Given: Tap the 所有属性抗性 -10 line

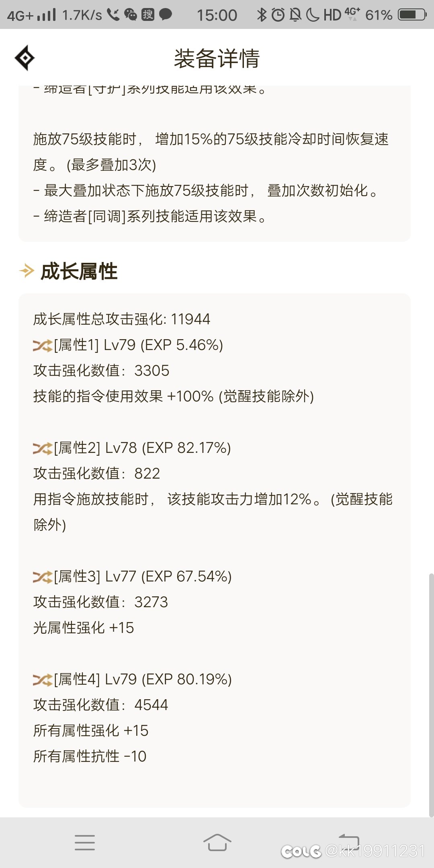Looking at the screenshot, I should [90, 756].
